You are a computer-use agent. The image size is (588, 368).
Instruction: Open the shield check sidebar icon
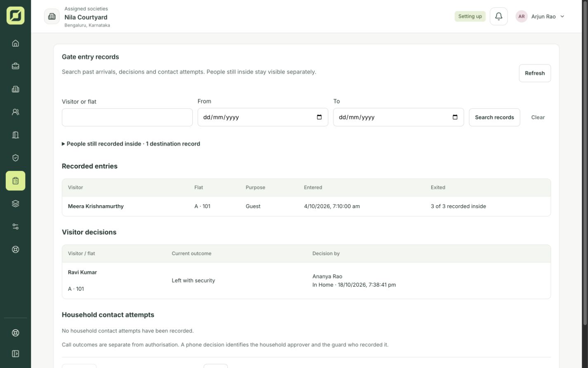pyautogui.click(x=15, y=158)
